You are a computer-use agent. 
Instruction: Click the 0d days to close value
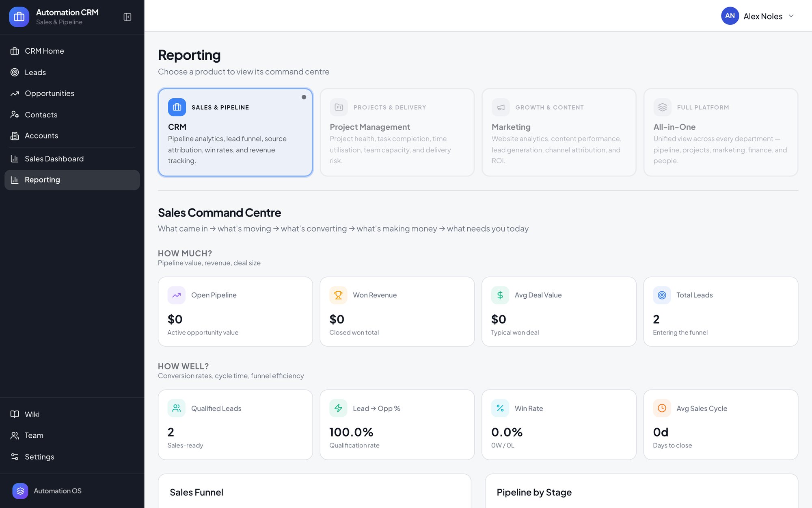pos(661,432)
